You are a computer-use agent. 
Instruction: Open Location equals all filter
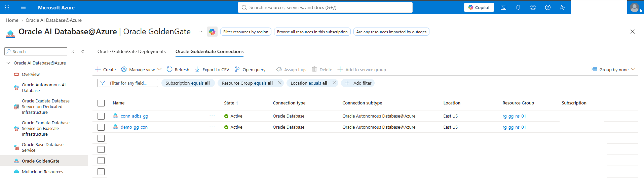coord(309,83)
